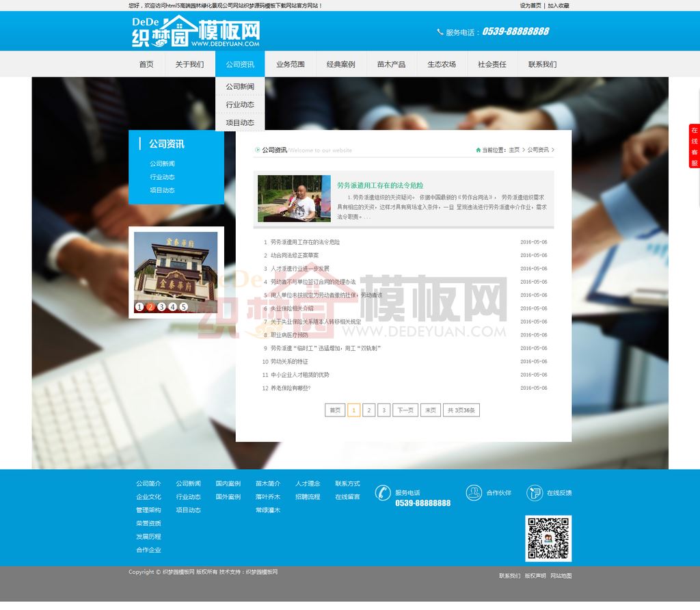This screenshot has width=700, height=610.
Task: Open the 苗木产品 navigation menu item
Action: click(x=391, y=64)
